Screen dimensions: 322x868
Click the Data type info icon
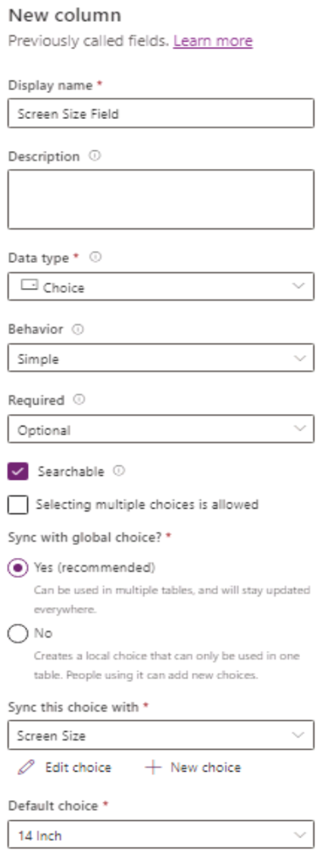tap(95, 258)
